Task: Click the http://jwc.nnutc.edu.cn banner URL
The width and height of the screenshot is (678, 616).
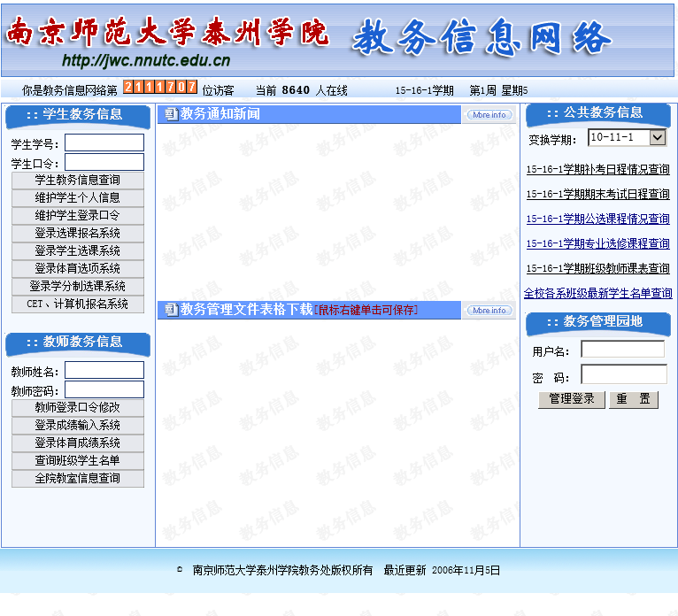Action: 146,61
